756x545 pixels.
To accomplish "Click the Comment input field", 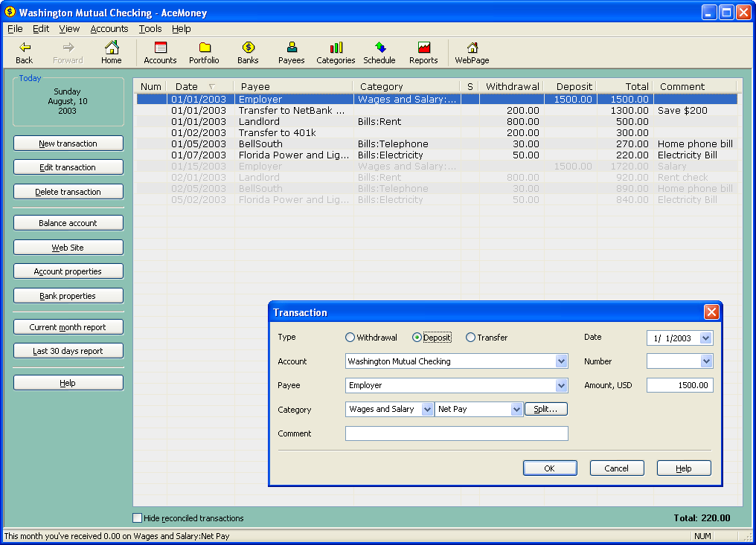I will click(x=457, y=433).
